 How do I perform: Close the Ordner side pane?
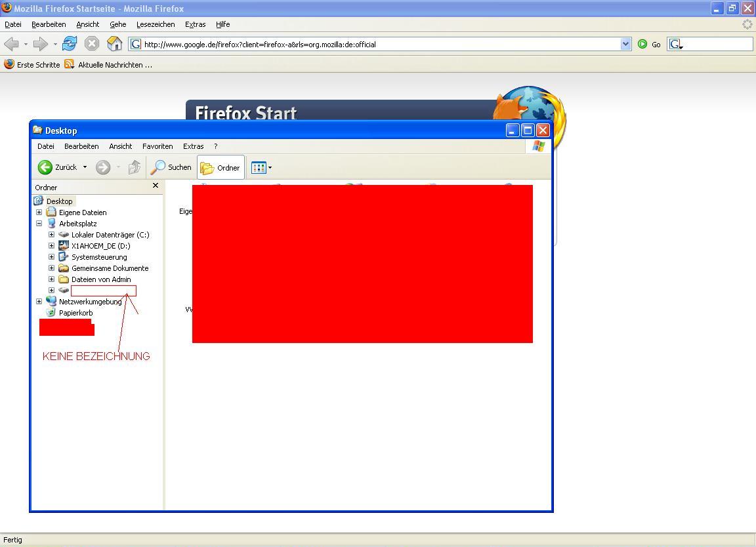coord(156,186)
